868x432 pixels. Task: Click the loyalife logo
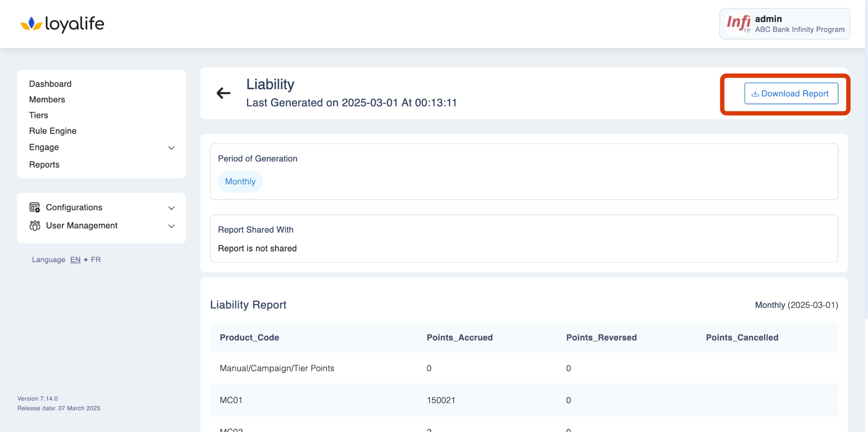[62, 24]
